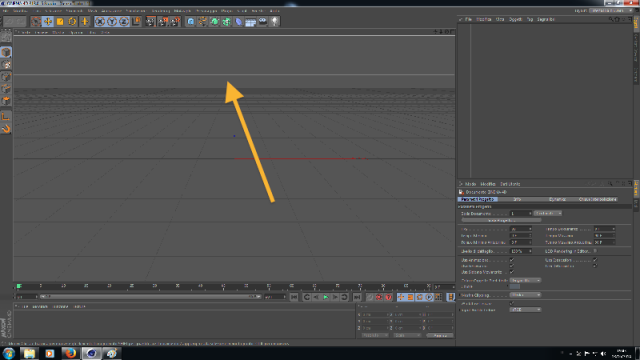
Task: Click the red Record keyframe button
Action: (x=379, y=297)
